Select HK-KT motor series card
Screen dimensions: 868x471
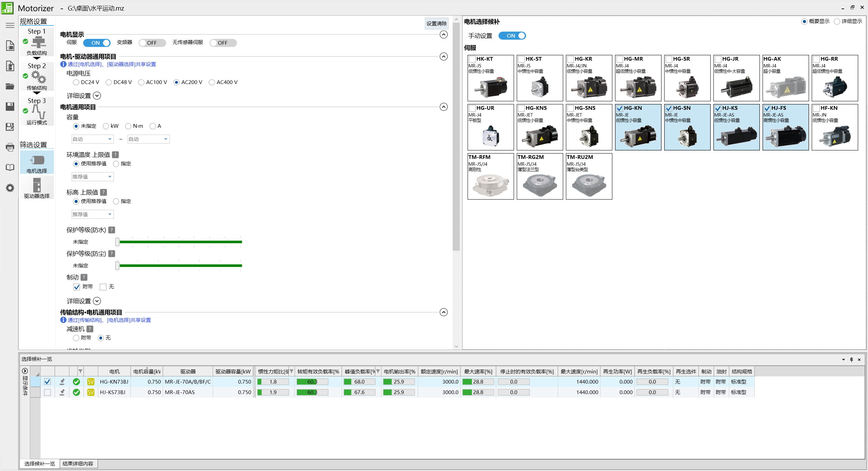pos(490,78)
